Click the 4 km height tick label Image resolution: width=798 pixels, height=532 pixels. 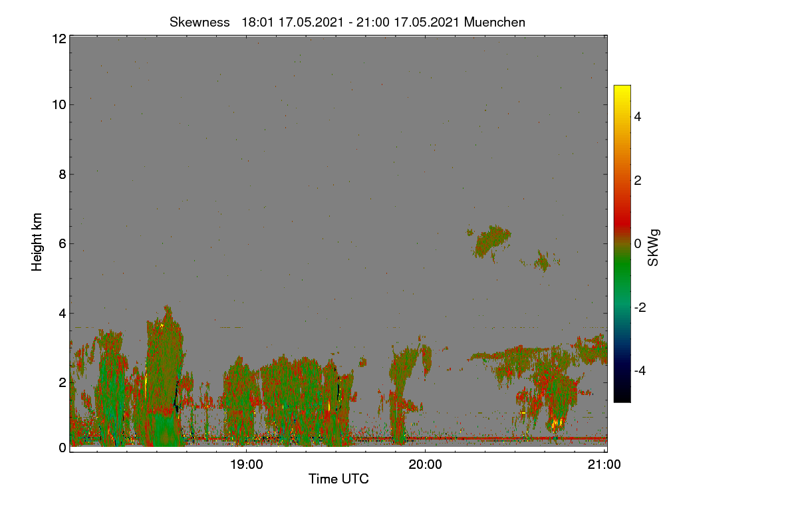(x=62, y=313)
